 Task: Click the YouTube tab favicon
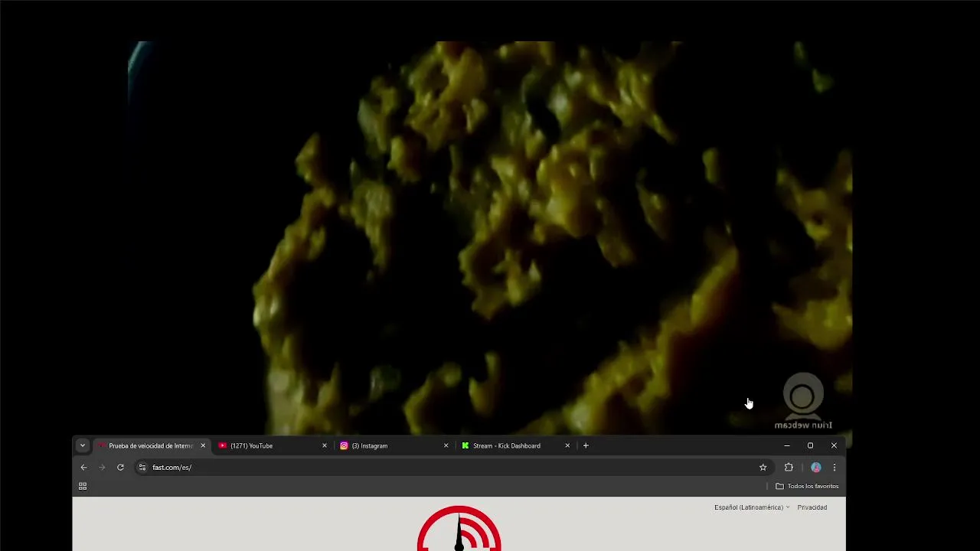223,445
